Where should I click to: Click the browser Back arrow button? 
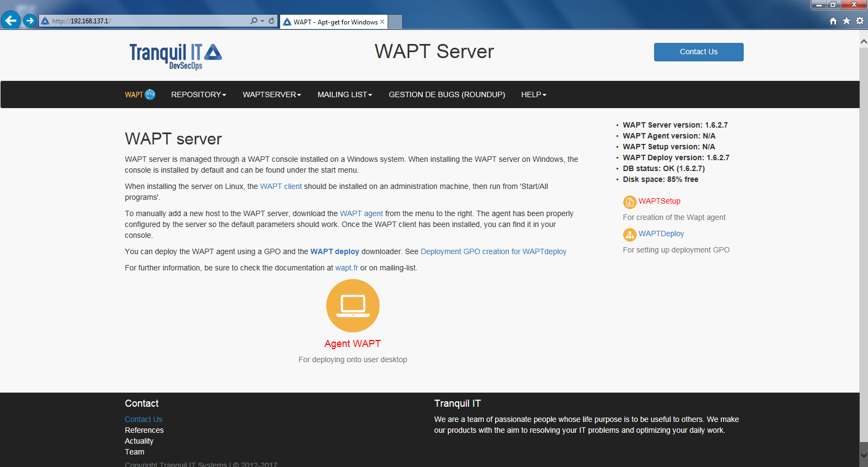point(11,21)
